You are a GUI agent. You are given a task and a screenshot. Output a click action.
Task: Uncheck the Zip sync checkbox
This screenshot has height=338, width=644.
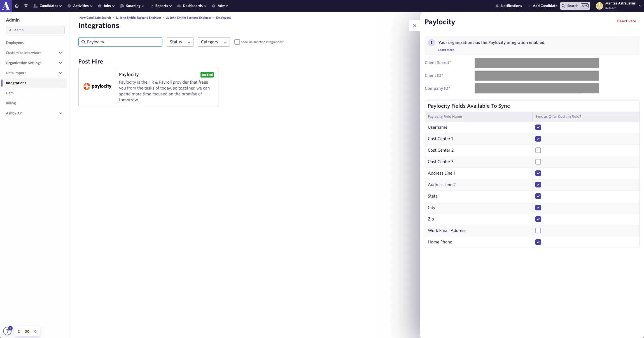point(538,219)
